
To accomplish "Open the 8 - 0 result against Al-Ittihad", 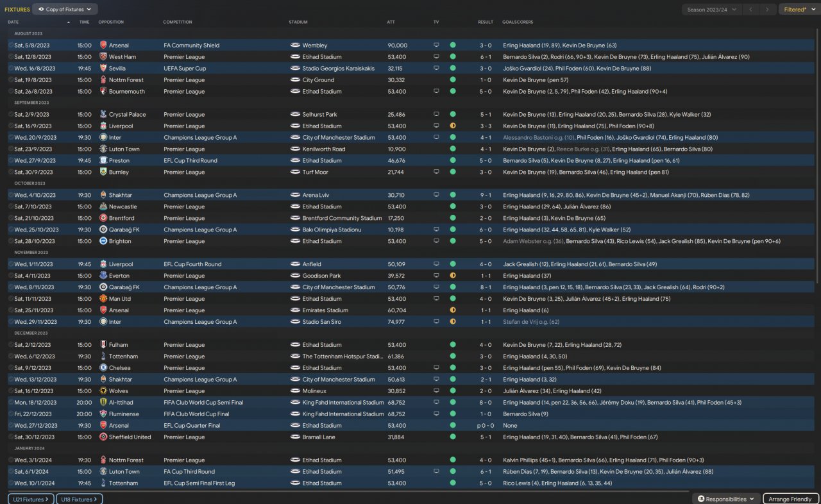I will point(486,403).
